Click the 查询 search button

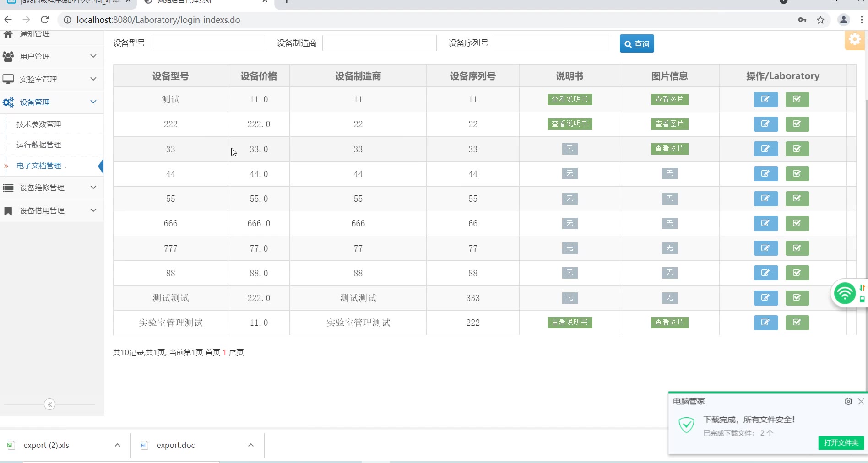(636, 43)
